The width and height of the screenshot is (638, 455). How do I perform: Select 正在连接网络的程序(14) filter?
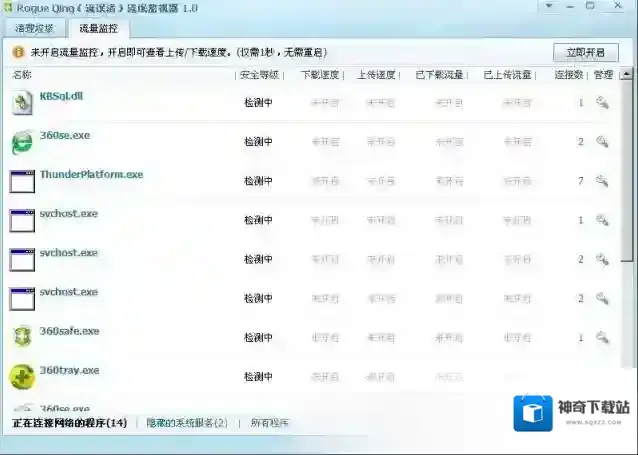click(69, 423)
